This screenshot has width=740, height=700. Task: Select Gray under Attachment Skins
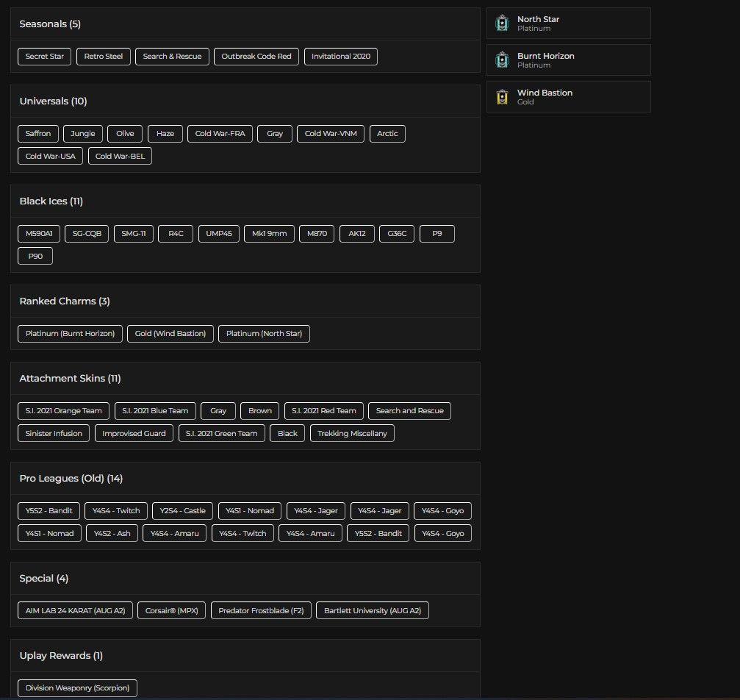[218, 411]
